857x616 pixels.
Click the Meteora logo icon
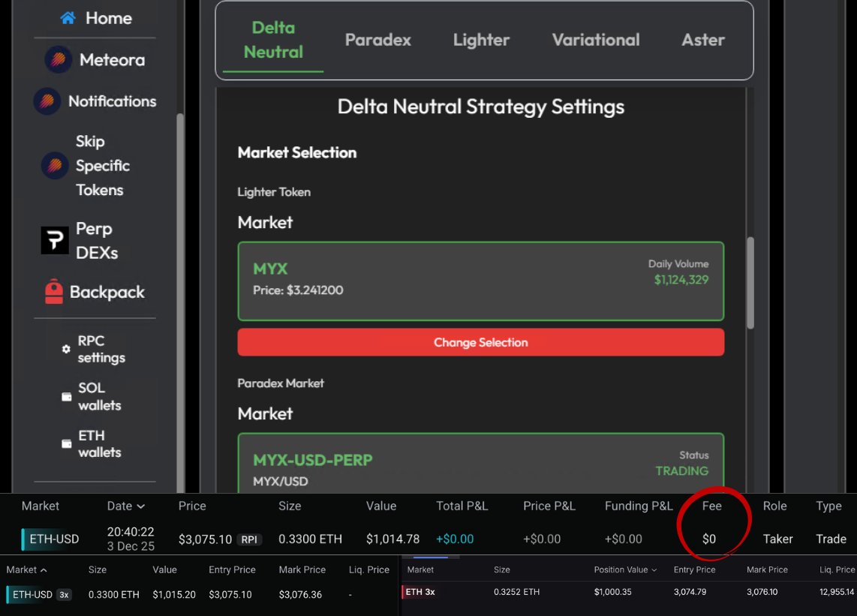pyautogui.click(x=58, y=59)
